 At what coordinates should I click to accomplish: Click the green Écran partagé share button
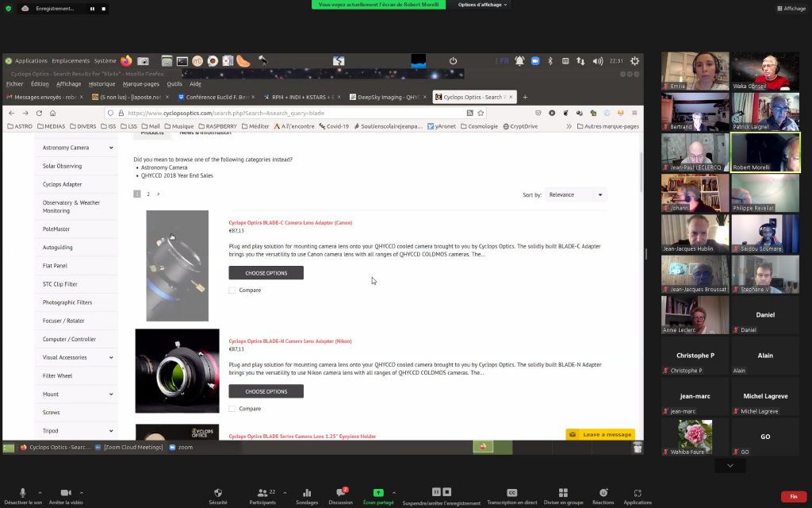tap(378, 496)
